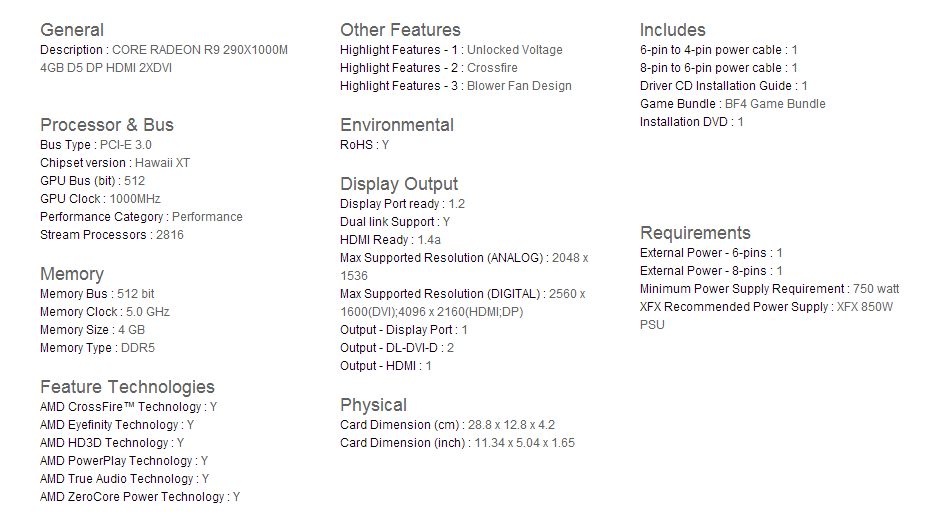Click the Display Output heading
950x521 pixels.
tap(399, 184)
